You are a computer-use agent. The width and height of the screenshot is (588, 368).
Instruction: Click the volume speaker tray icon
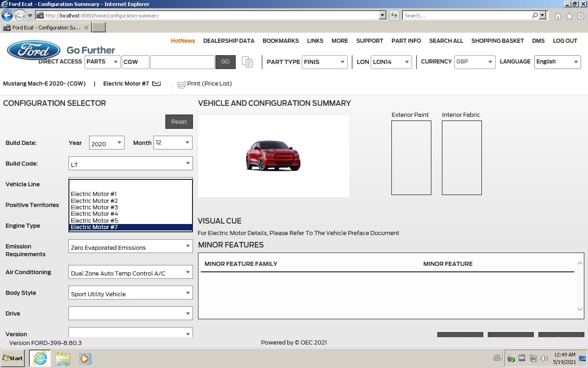(544, 358)
